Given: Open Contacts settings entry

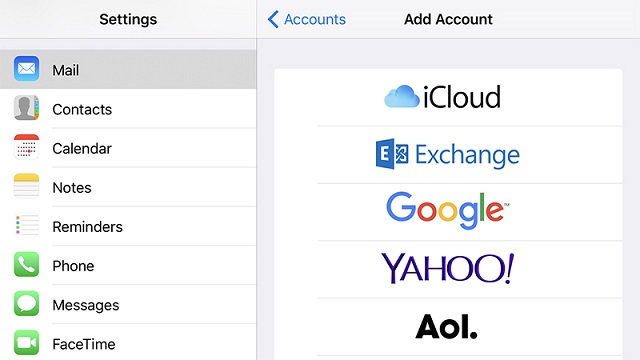Looking at the screenshot, I should (x=128, y=109).
